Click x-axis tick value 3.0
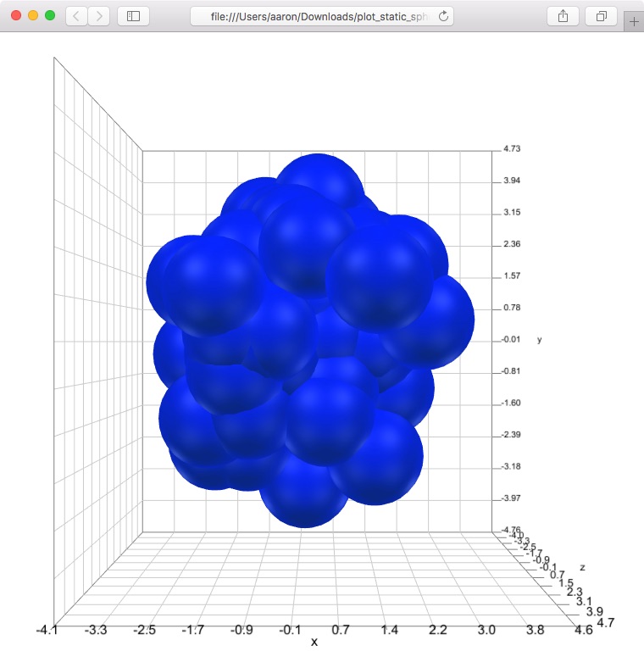This screenshot has width=644, height=651. click(x=486, y=630)
